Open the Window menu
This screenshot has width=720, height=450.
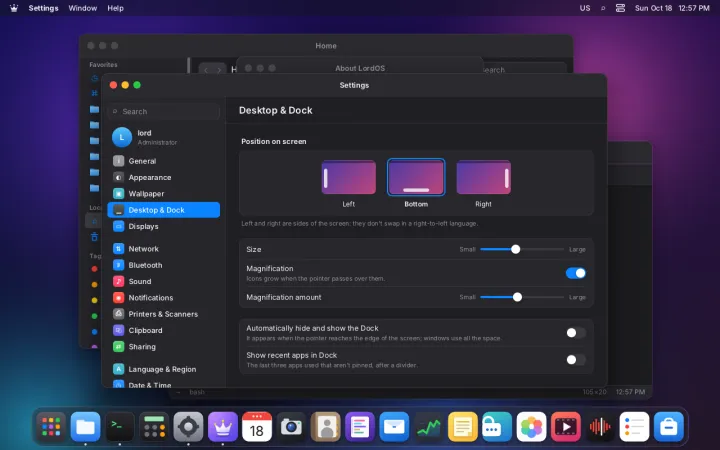(83, 8)
